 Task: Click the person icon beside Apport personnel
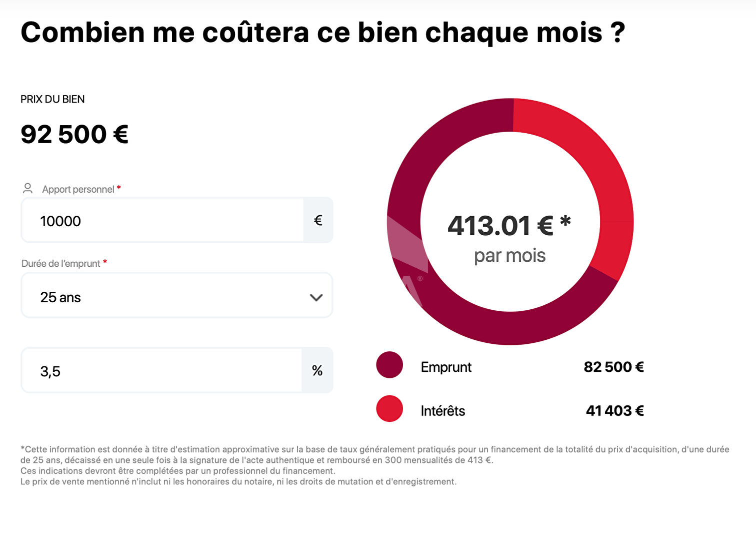pos(27,188)
